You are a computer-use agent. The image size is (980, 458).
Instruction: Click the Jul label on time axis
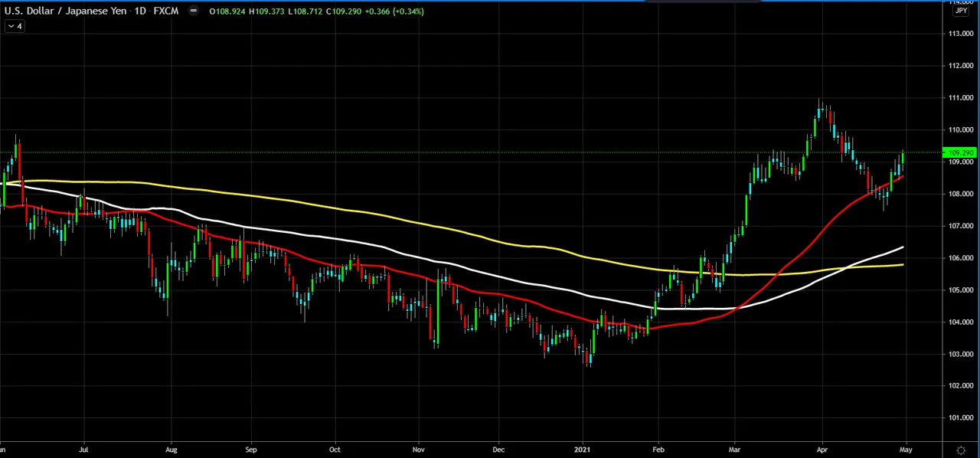tap(83, 450)
